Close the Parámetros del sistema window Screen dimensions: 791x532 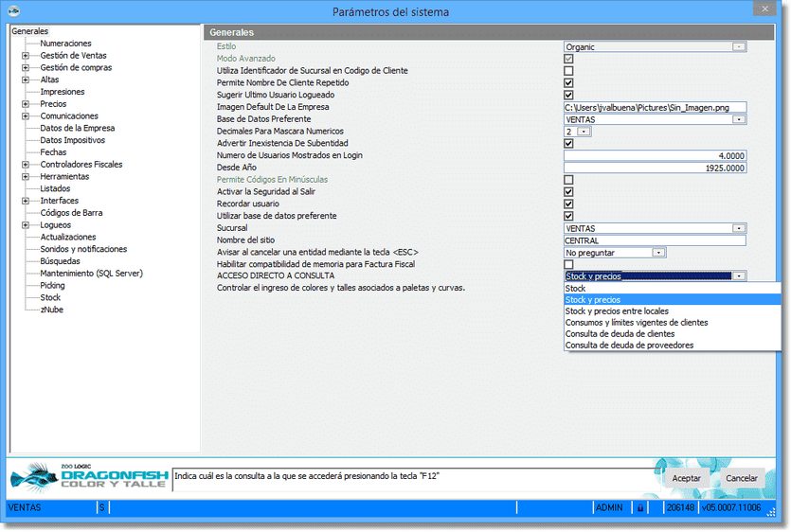pyautogui.click(x=764, y=9)
